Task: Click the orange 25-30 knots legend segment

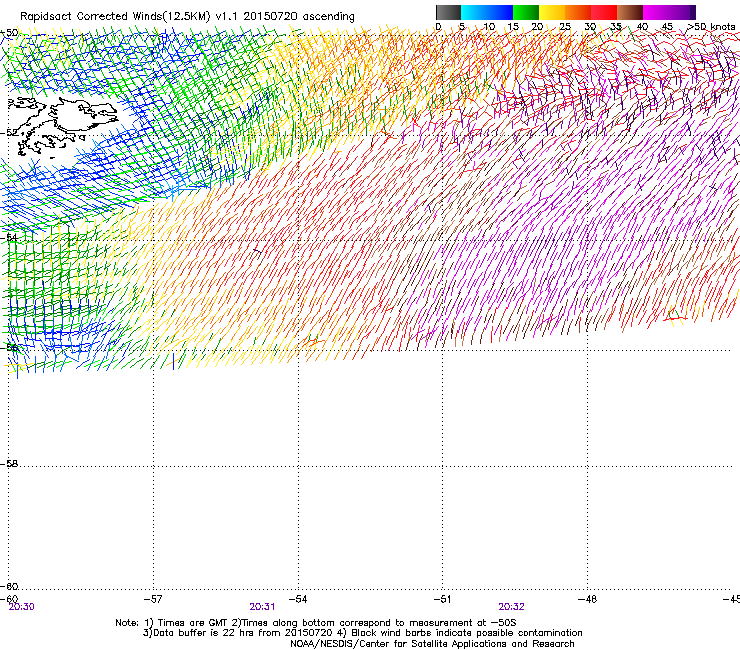Action: pyautogui.click(x=578, y=12)
